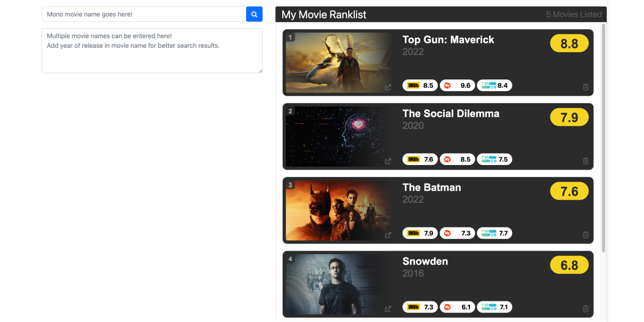644x322 pixels.
Task: Click the 2016 year under Snowden
Action: (413, 274)
